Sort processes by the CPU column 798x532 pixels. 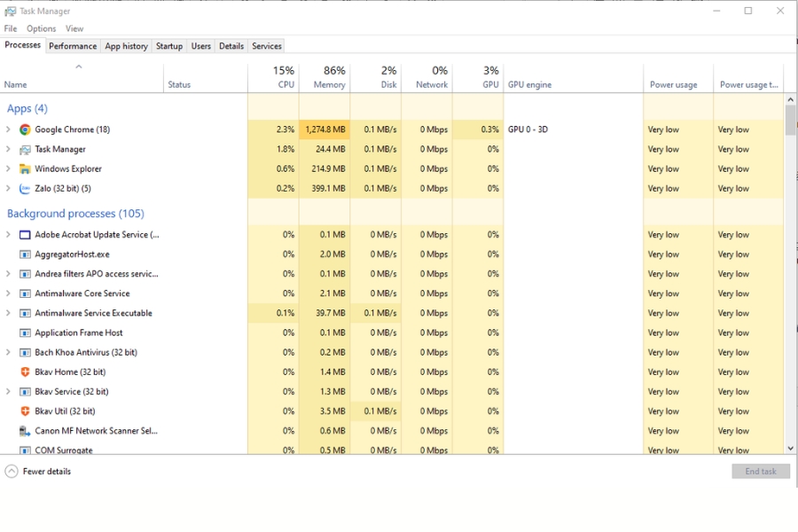click(273, 77)
